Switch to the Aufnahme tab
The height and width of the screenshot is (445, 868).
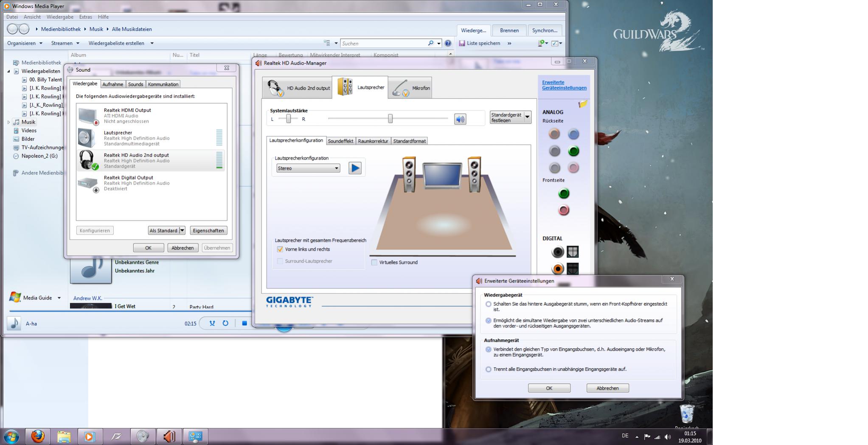pyautogui.click(x=113, y=84)
